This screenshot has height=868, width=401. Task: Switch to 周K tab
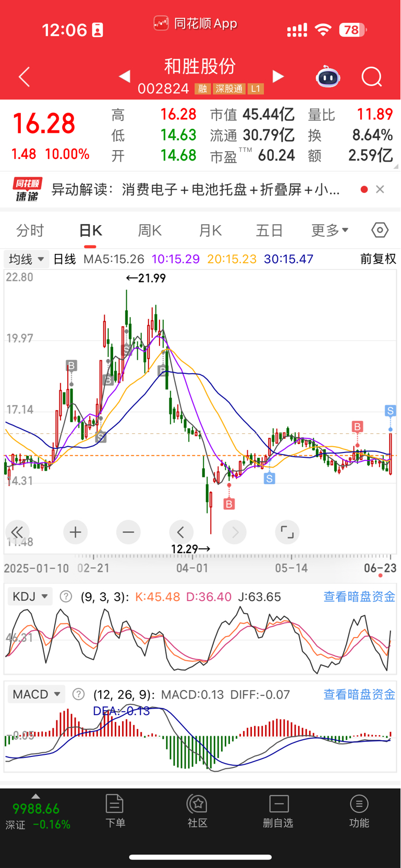point(150,230)
